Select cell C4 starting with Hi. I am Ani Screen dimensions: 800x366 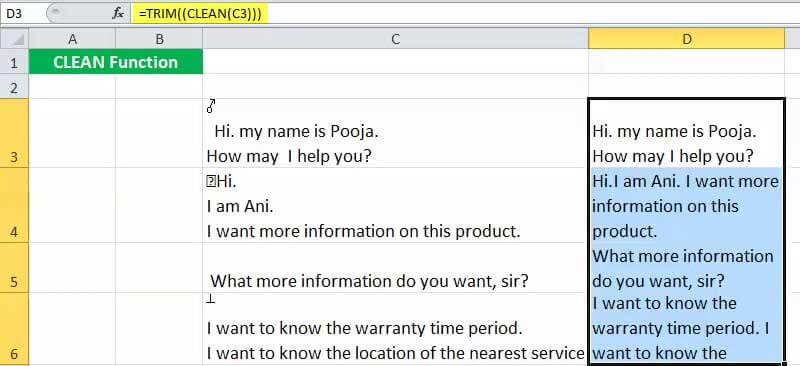pyautogui.click(x=395, y=205)
